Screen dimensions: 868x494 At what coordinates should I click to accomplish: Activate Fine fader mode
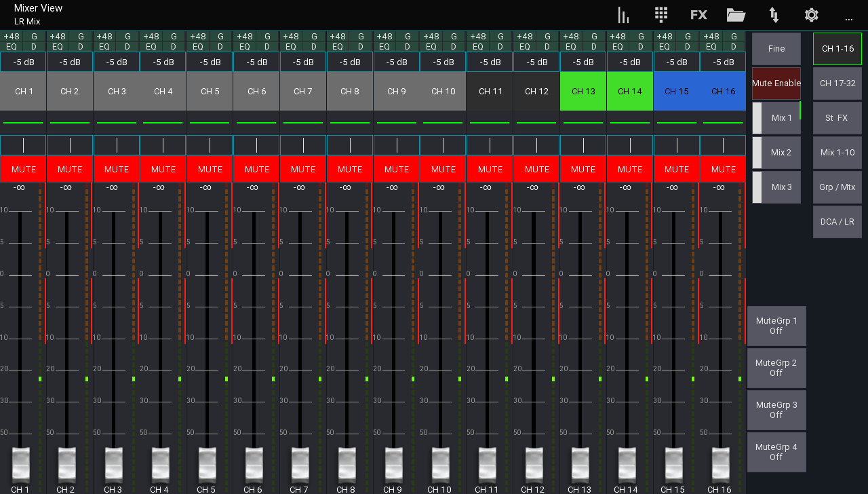tap(776, 48)
